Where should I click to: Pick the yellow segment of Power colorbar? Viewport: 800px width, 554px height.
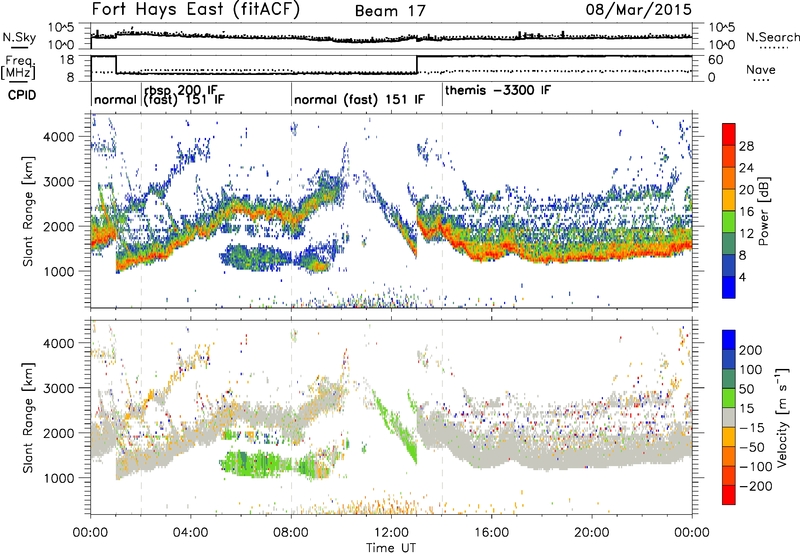click(729, 200)
